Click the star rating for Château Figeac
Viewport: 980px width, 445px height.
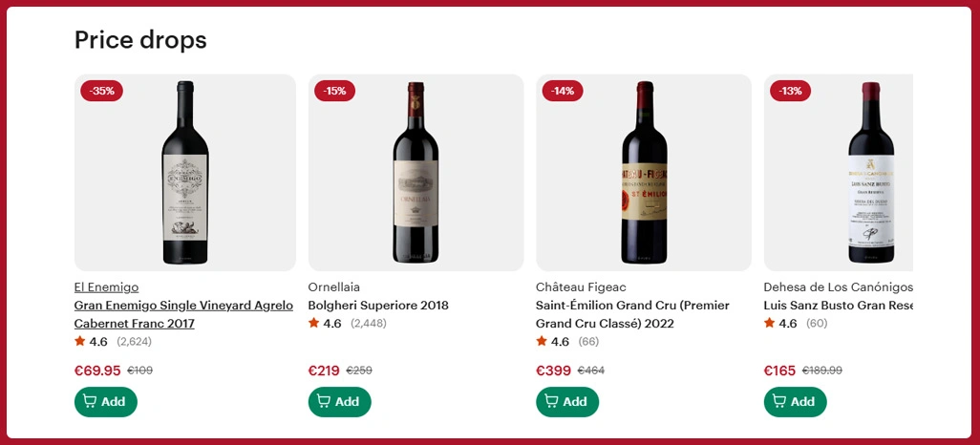[553, 342]
